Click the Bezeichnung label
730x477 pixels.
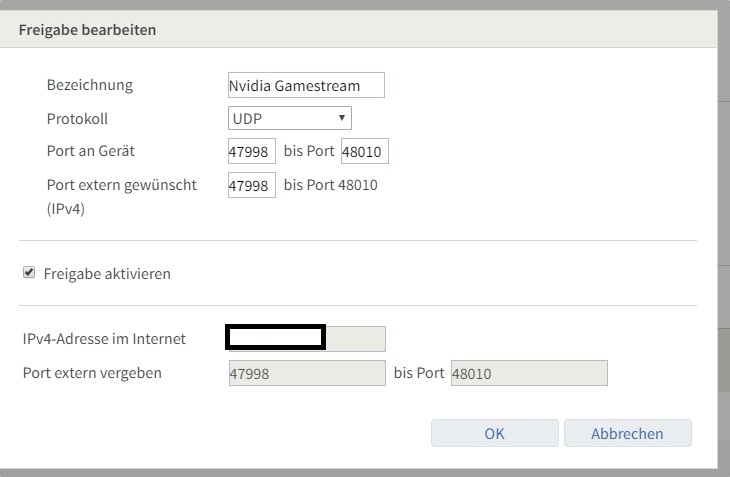(x=90, y=85)
